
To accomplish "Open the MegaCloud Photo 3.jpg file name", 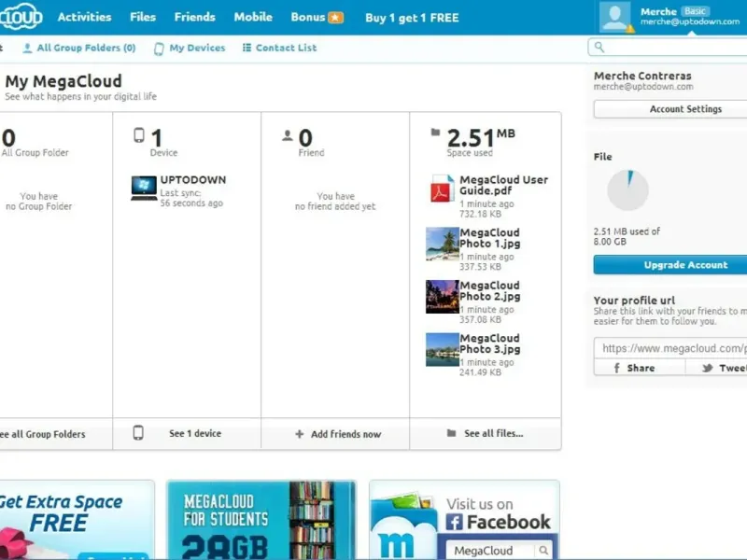I will [x=489, y=343].
